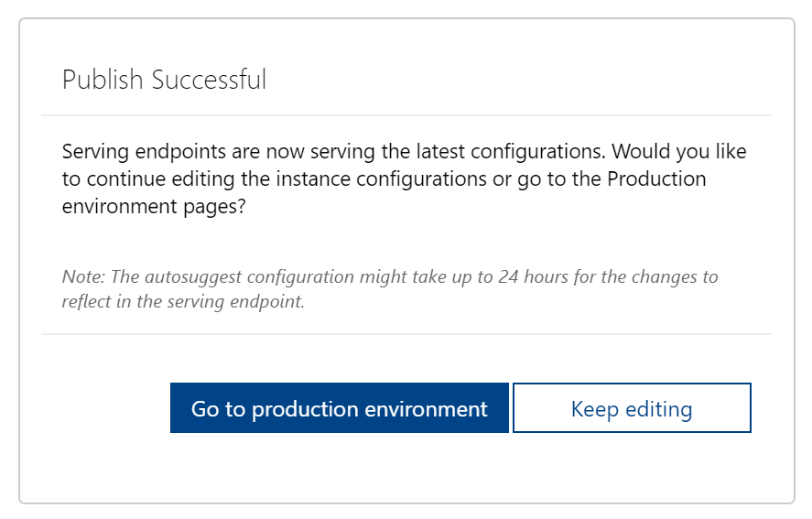
Task: Click the 'environment pages?' text line
Action: point(154,207)
